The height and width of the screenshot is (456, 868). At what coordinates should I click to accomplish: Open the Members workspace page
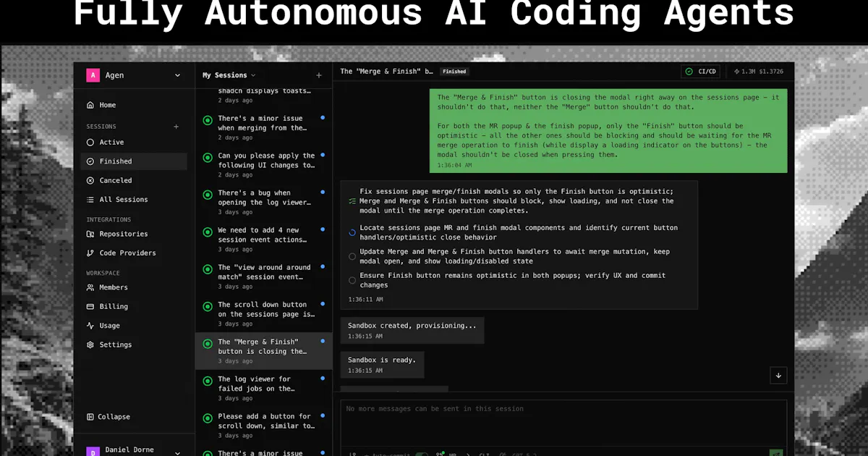[134, 287]
